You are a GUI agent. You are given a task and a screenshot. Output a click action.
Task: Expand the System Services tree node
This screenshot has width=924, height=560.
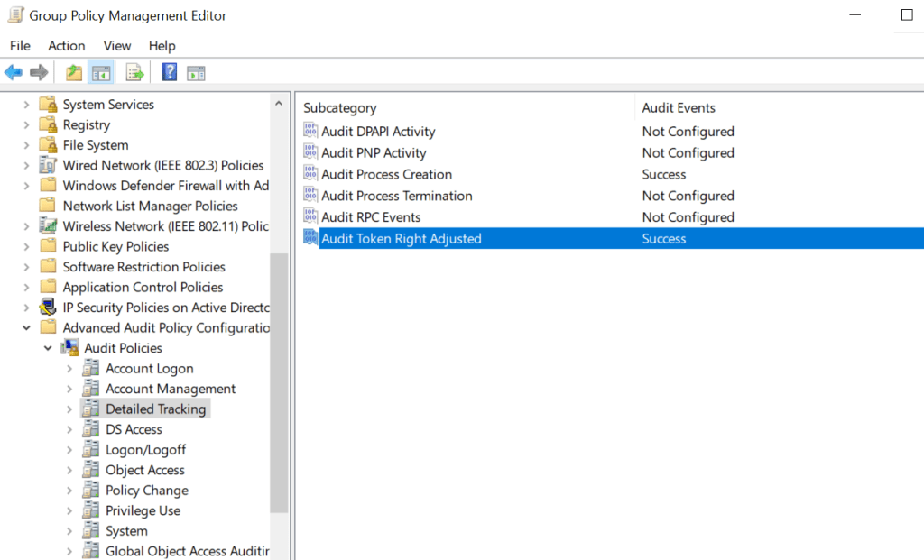coord(26,105)
